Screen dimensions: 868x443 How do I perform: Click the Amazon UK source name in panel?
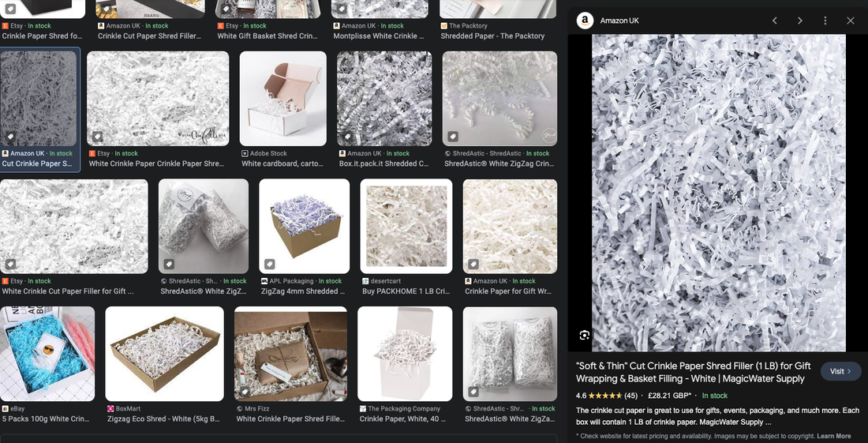coord(619,21)
